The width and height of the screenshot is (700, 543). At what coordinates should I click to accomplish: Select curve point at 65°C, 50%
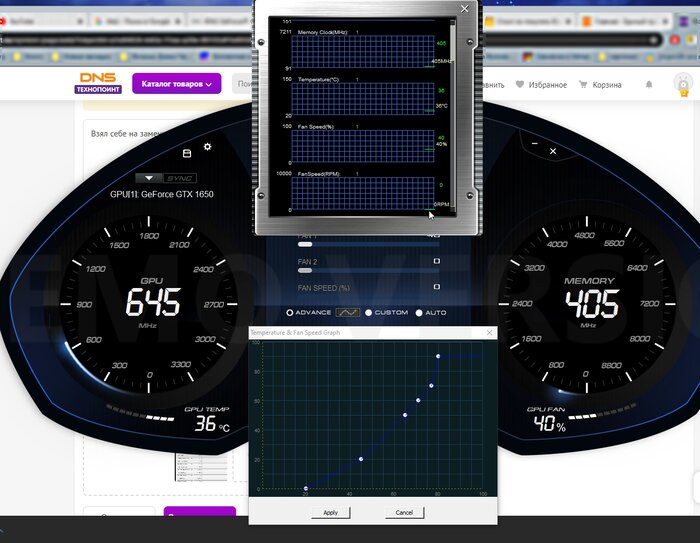(x=405, y=415)
